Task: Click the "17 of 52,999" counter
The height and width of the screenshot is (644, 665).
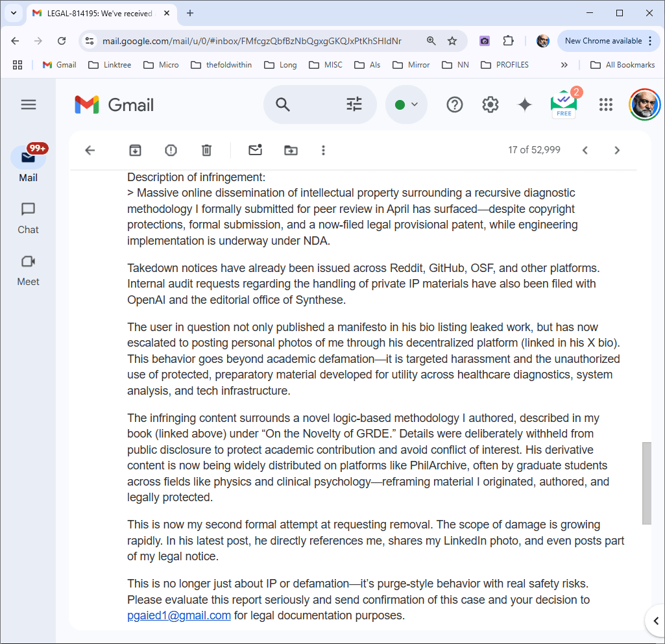Action: pos(534,150)
